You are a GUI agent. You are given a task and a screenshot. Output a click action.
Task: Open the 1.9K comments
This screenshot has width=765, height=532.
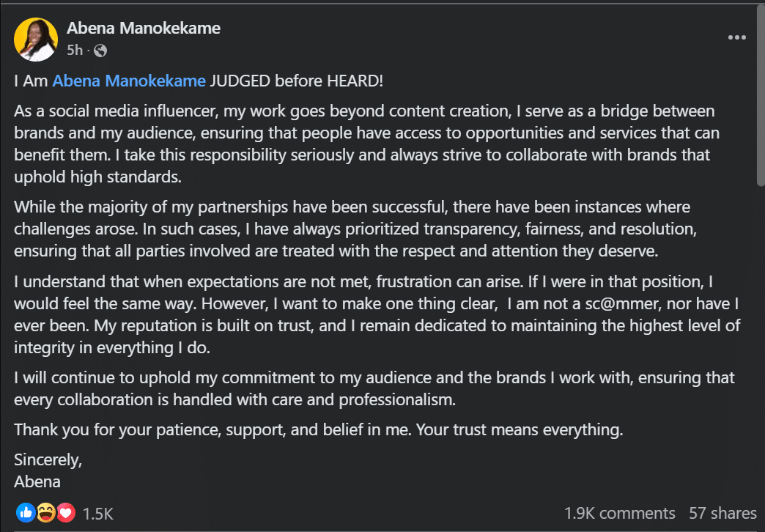tap(620, 513)
